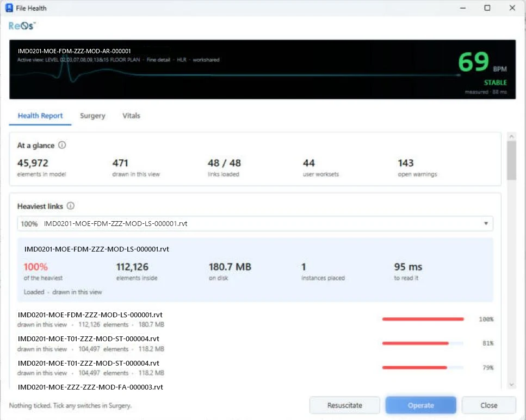The image size is (526, 420).
Task: Click the vertical scrollbar thumb
Action: coord(511,161)
